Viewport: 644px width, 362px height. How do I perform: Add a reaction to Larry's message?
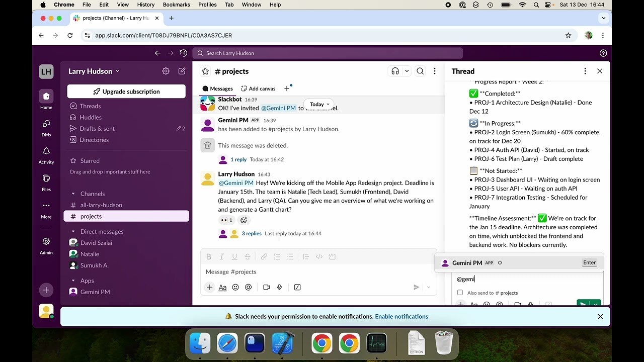pos(244,220)
